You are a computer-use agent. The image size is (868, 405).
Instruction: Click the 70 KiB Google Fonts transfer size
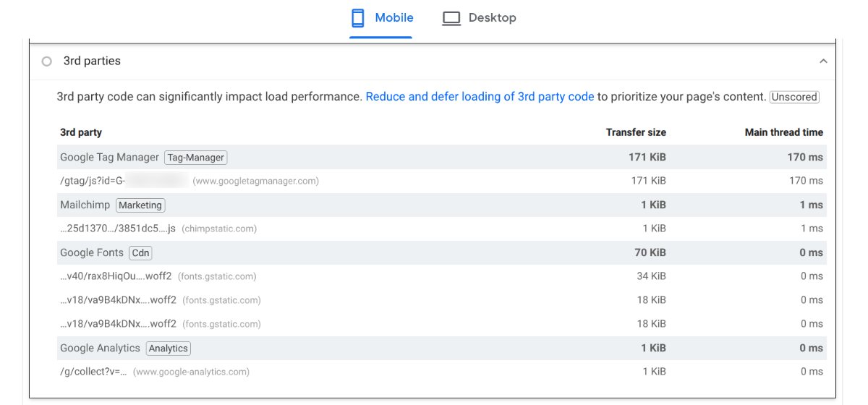(651, 252)
